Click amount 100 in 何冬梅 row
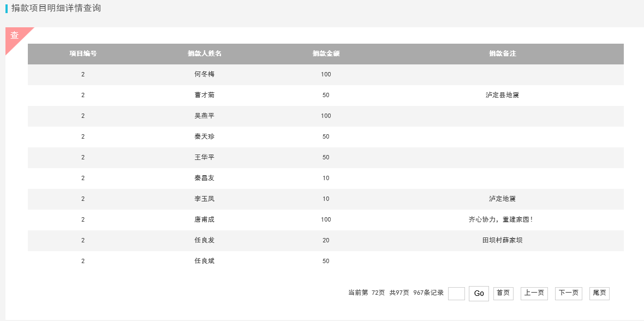644x321 pixels. click(x=326, y=74)
